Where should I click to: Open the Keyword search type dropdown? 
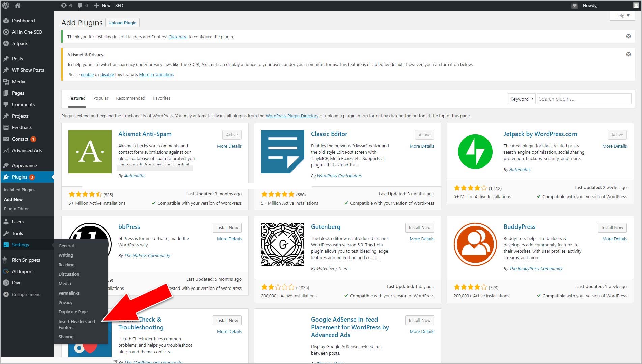pyautogui.click(x=522, y=99)
